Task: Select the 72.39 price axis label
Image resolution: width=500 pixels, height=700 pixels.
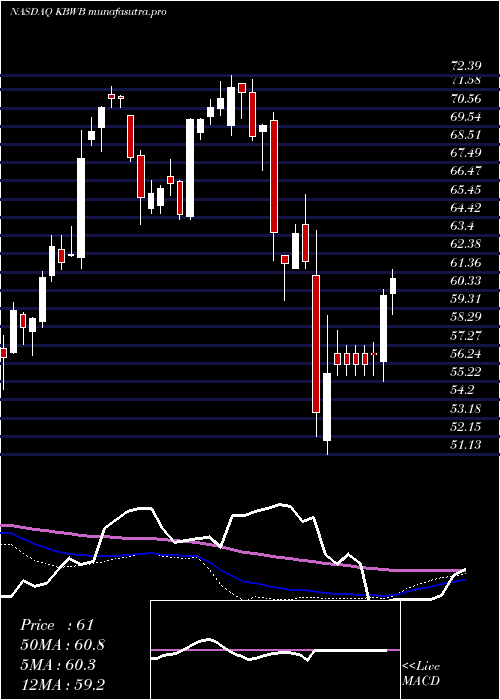Action: click(x=466, y=66)
